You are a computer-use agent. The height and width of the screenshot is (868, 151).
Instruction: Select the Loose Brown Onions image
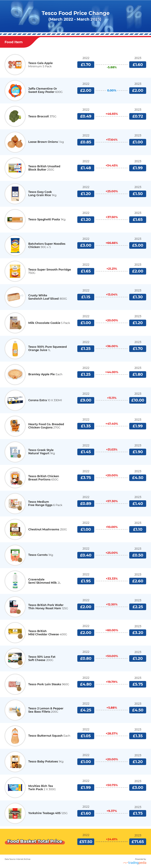(x=15, y=142)
